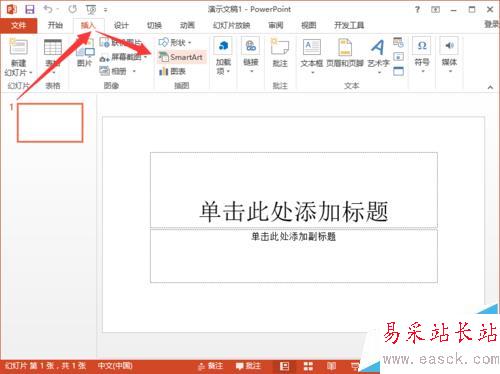Add a 批注 comment from the ribbon
The image size is (500, 374).
click(x=280, y=53)
